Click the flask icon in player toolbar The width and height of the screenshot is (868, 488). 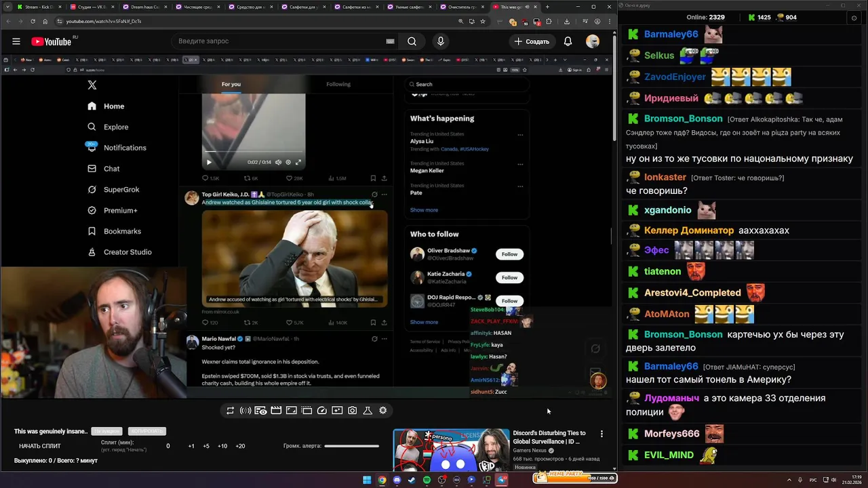(368, 411)
